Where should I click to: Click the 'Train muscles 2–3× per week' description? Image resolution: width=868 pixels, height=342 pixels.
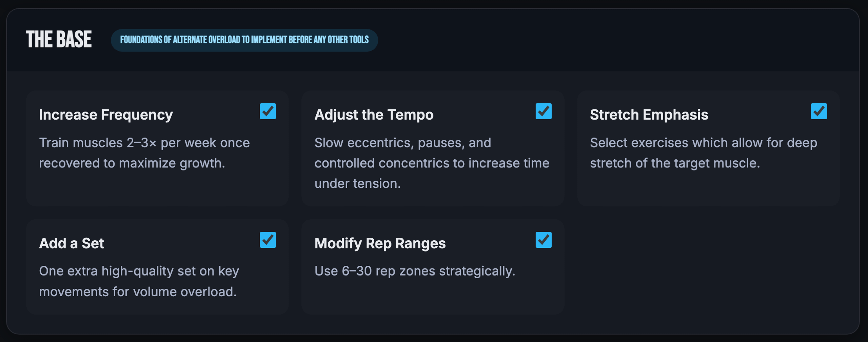(144, 153)
